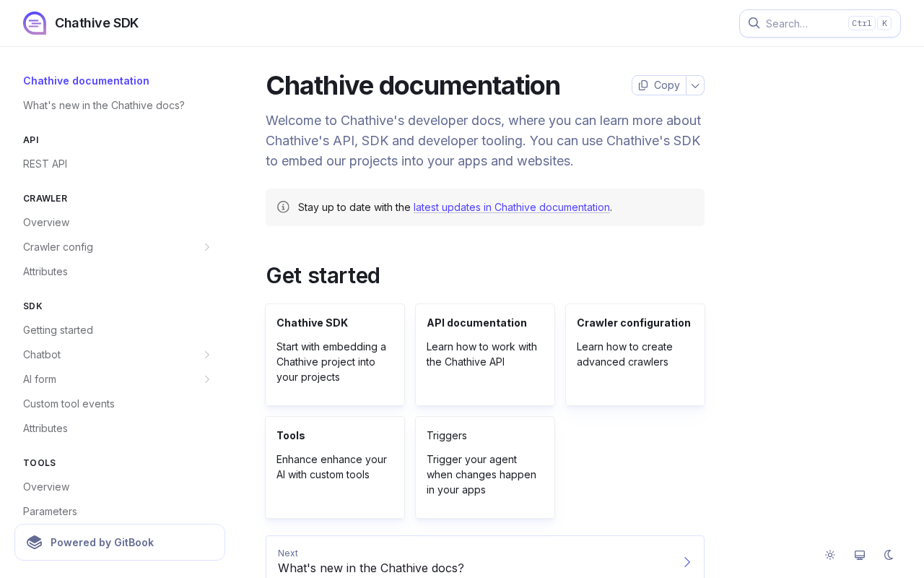
Task: Click the API section heading
Action: tap(31, 140)
